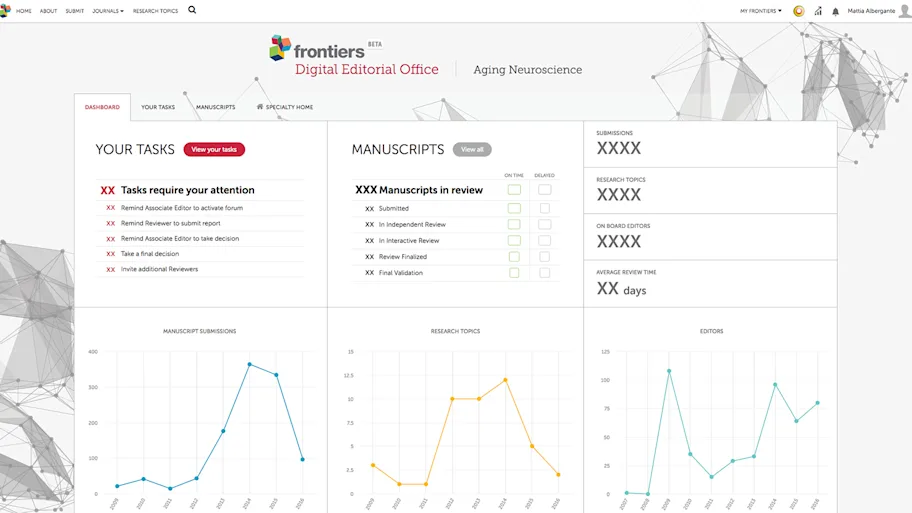Switch to the Your Tasks tab
Image resolution: width=912 pixels, height=513 pixels.
tap(158, 107)
